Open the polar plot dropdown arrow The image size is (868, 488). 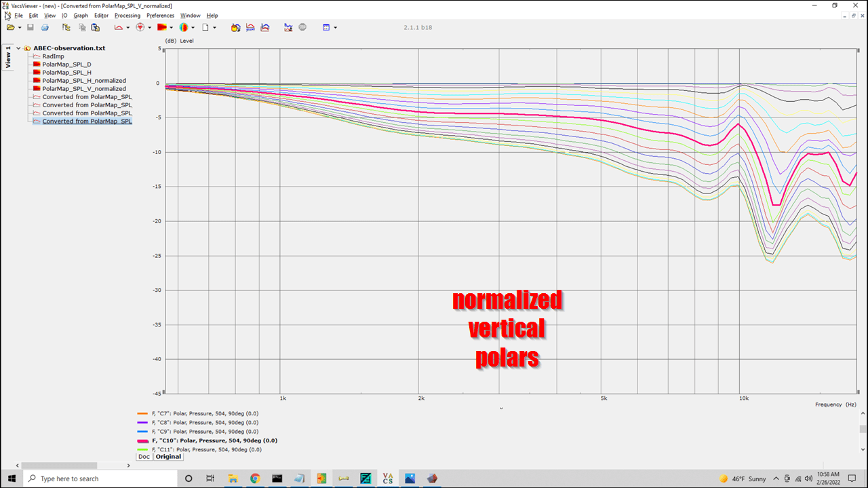click(x=149, y=28)
